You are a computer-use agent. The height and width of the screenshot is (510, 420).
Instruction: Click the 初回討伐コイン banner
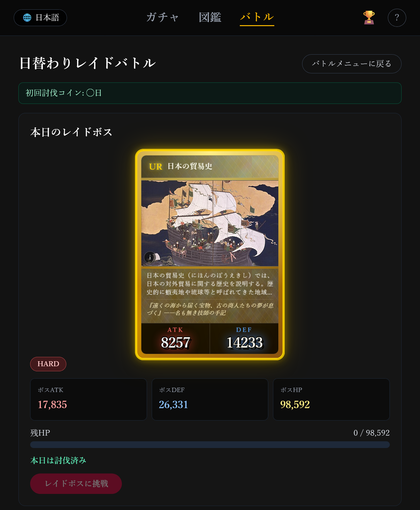(210, 93)
